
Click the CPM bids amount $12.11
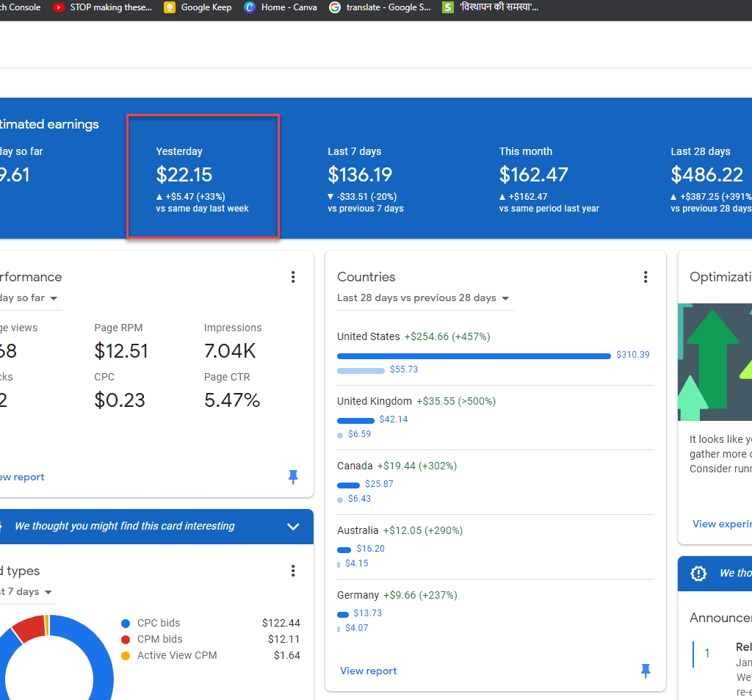click(284, 640)
